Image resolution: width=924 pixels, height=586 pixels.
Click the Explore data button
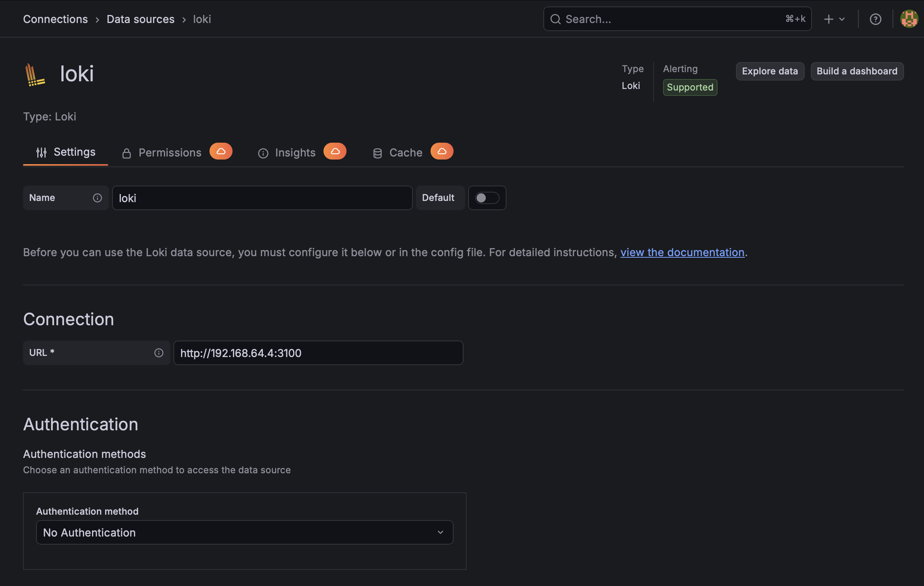[x=770, y=71]
